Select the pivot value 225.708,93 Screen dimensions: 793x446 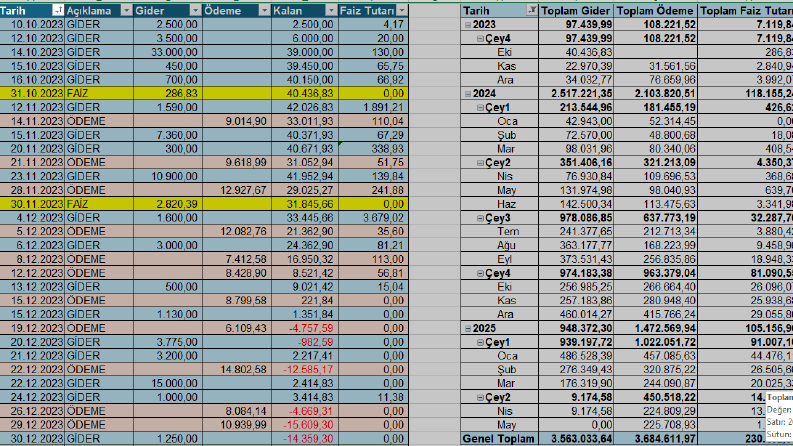(x=655, y=425)
